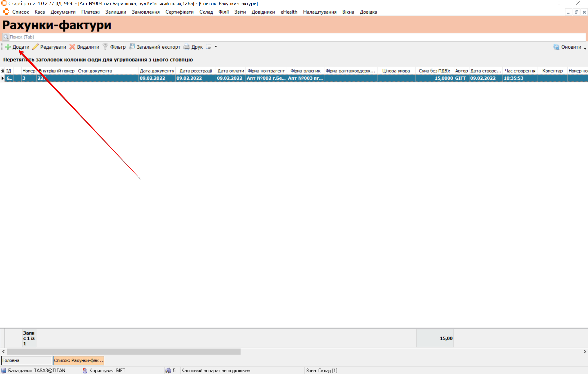Click the pencil Редагувати icon
This screenshot has height=374, width=588.
(35, 47)
